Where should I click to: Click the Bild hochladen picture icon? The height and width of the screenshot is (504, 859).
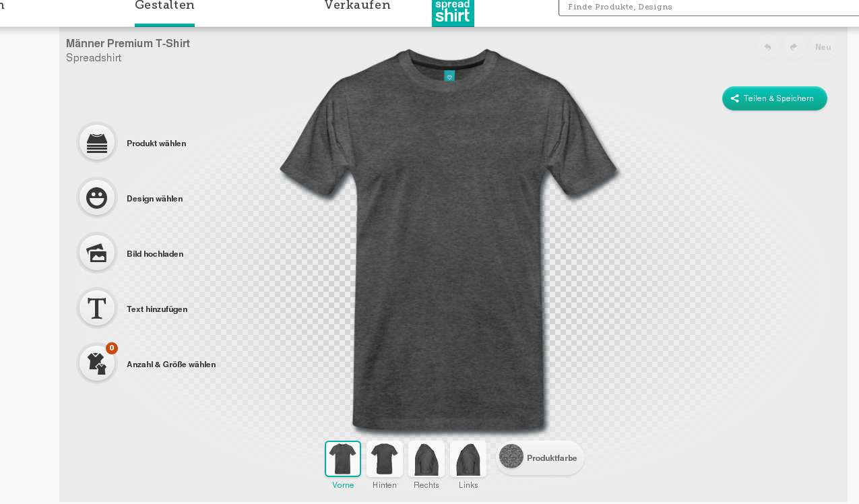pyautogui.click(x=97, y=253)
